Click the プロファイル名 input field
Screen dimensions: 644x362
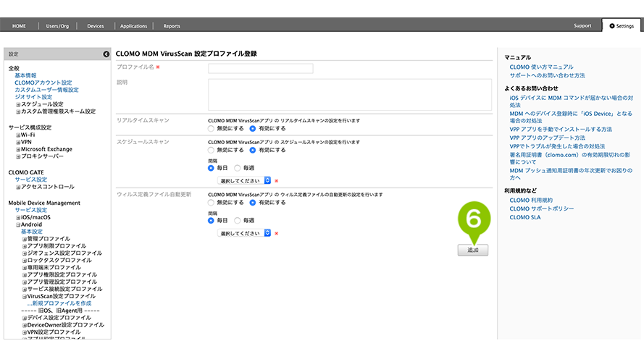(x=260, y=68)
